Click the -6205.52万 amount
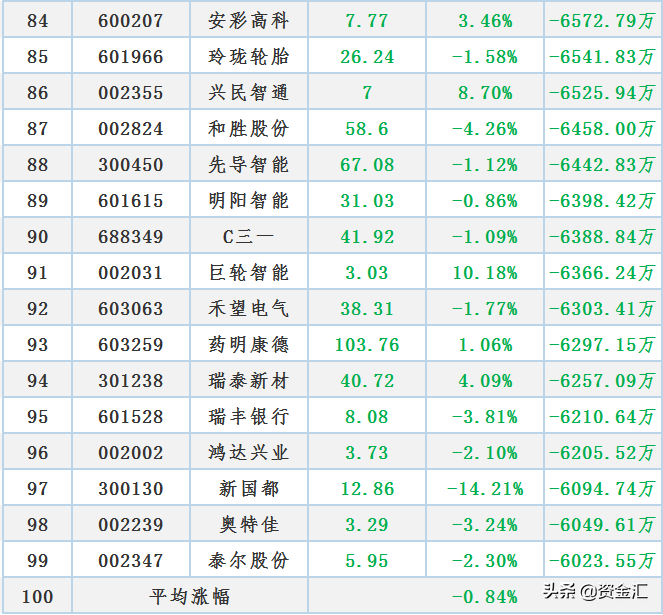663x615 pixels. [602, 453]
